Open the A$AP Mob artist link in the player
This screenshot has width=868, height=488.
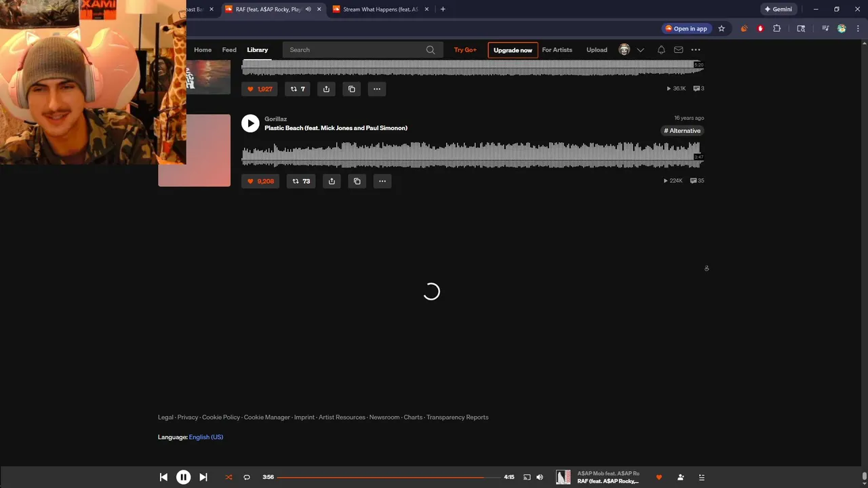pos(608,473)
